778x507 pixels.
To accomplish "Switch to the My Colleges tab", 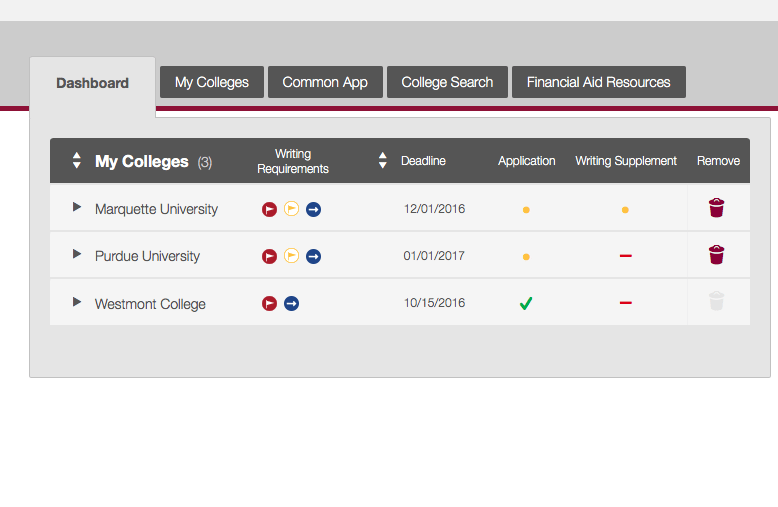I will [x=212, y=82].
